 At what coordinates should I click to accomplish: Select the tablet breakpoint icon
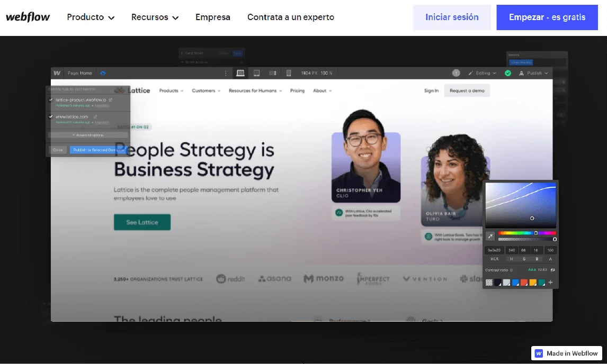[x=256, y=73]
